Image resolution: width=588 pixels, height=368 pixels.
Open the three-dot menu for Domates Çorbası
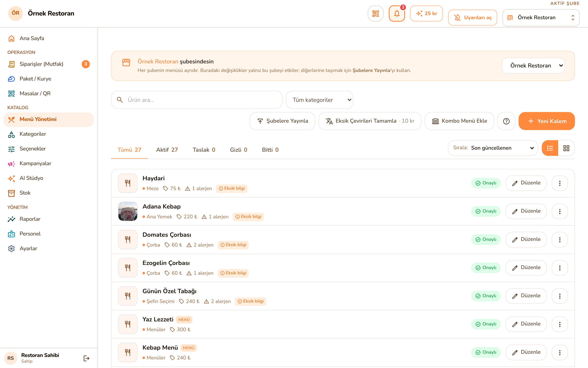tap(560, 240)
